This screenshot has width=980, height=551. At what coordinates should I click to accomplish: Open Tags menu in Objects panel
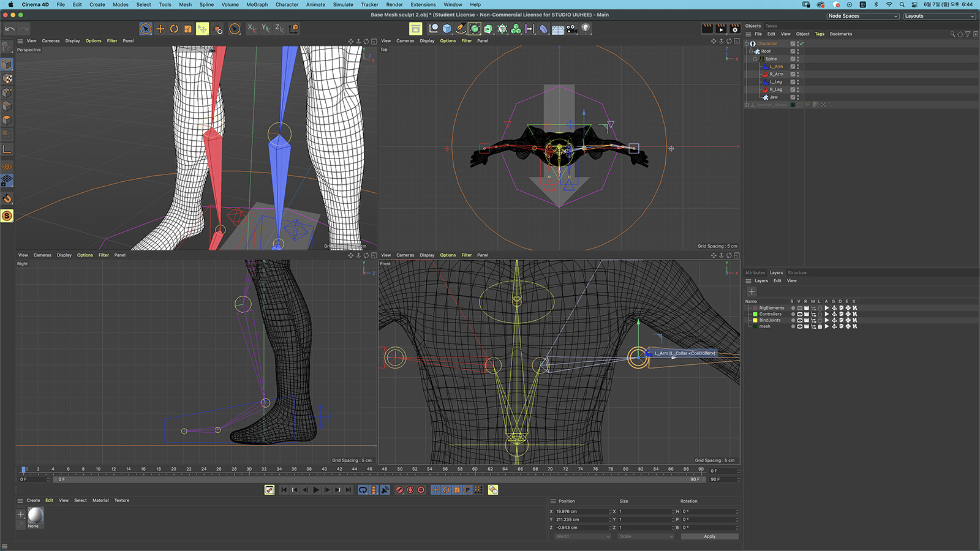coord(820,34)
